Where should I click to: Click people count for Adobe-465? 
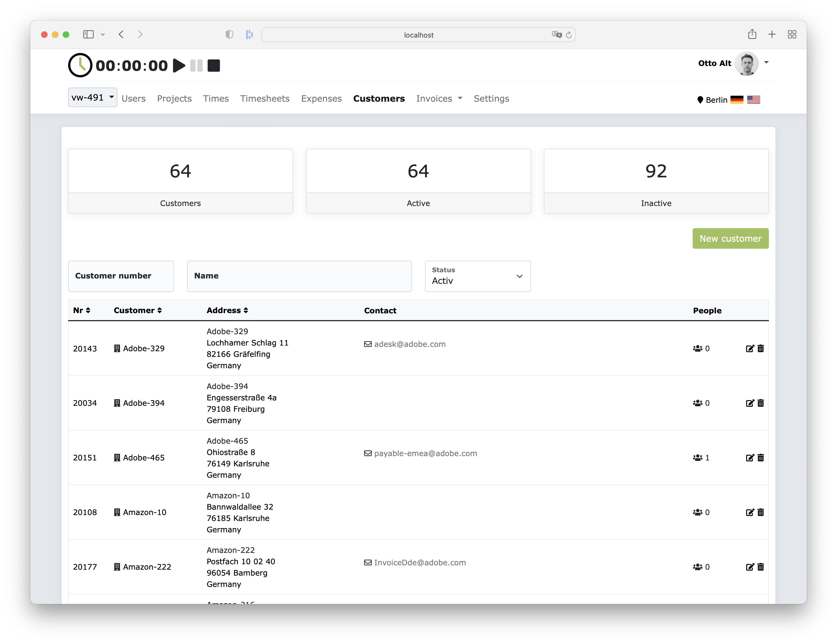pos(701,458)
